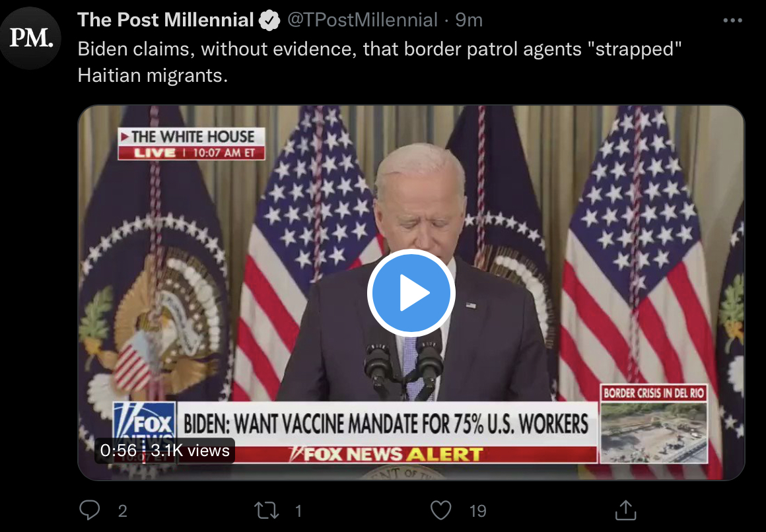766x532 pixels.
Task: Like the tweet with the heart icon
Action: [440, 510]
